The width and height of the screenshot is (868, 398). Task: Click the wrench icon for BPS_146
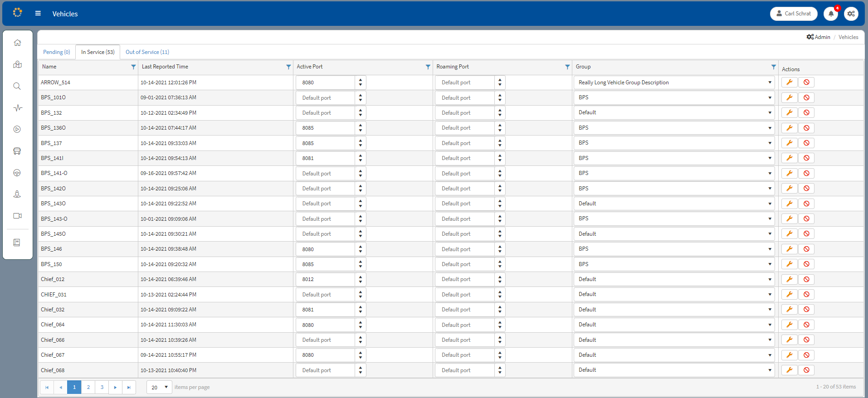click(789, 249)
